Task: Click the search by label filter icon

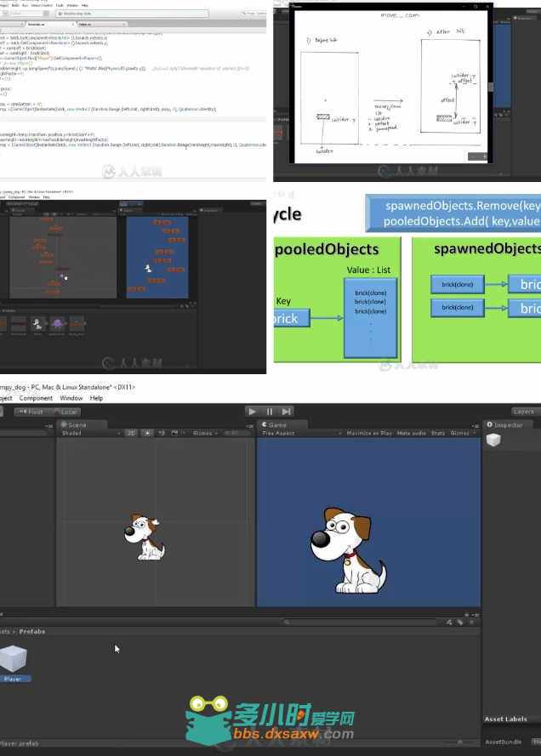Action: pos(460,622)
